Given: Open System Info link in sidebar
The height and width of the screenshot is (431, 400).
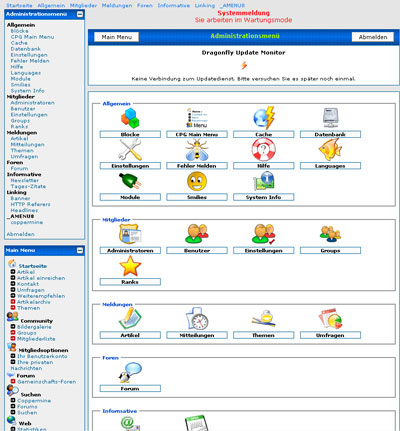Looking at the screenshot, I should [x=27, y=91].
